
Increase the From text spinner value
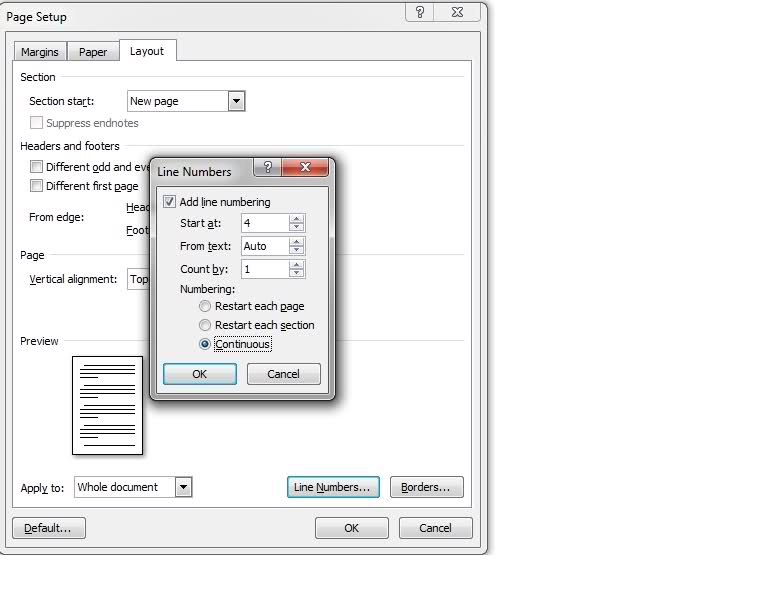click(296, 242)
